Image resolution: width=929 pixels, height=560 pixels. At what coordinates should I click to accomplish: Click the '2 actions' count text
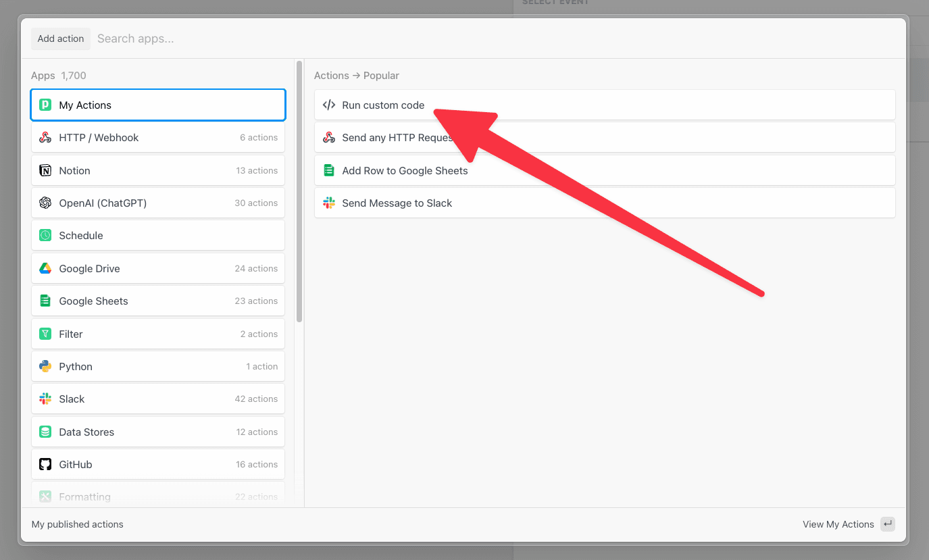point(259,334)
